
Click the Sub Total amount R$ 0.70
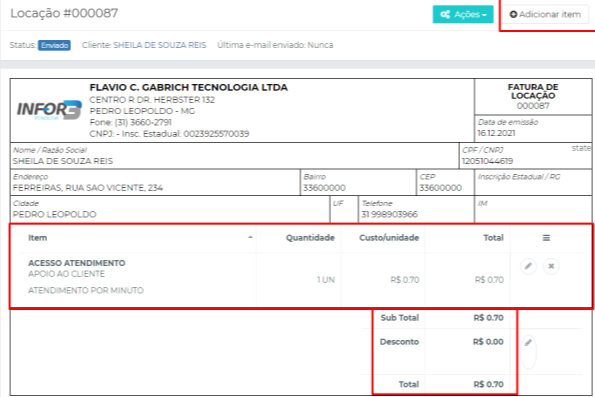[x=488, y=318]
